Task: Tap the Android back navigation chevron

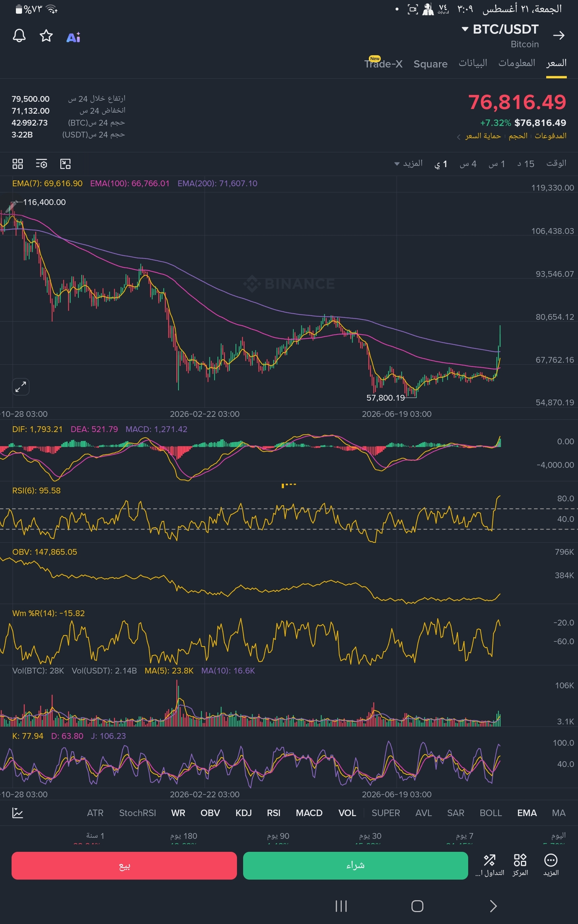Action: click(x=493, y=906)
